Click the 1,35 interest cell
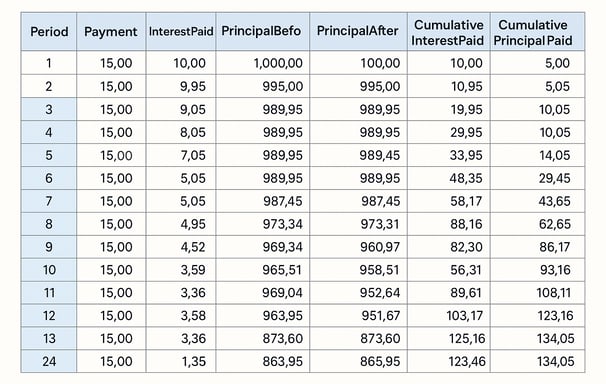Image resolution: width=606 pixels, height=384 pixels. coord(181,361)
